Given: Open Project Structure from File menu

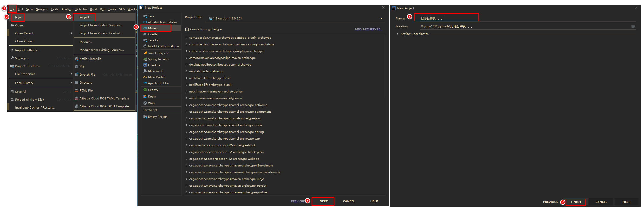Looking at the screenshot, I should 41,66.
